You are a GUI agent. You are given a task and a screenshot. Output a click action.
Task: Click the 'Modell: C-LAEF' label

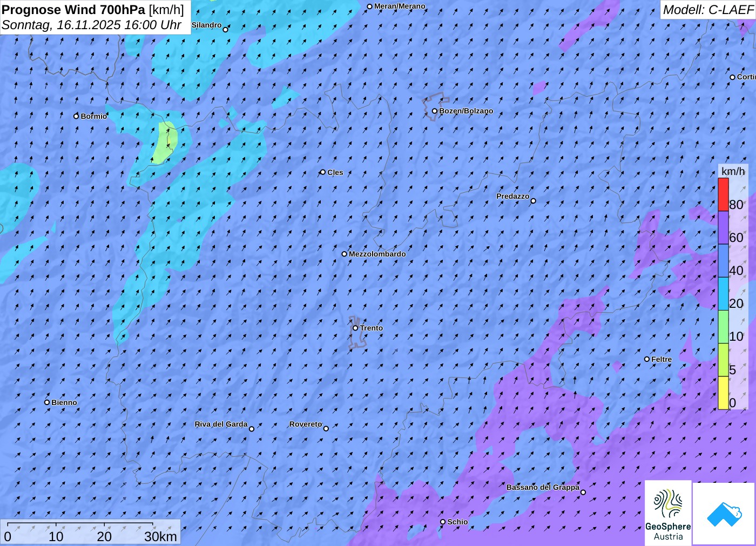pyautogui.click(x=708, y=10)
